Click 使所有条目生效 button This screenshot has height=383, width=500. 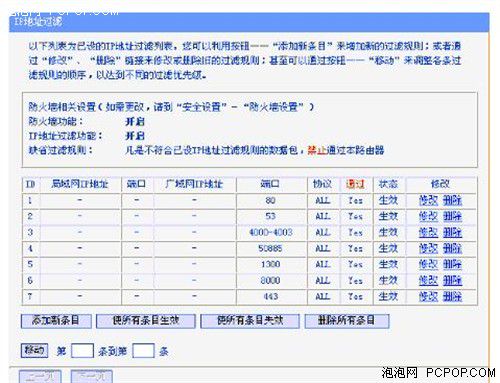pyautogui.click(x=146, y=321)
